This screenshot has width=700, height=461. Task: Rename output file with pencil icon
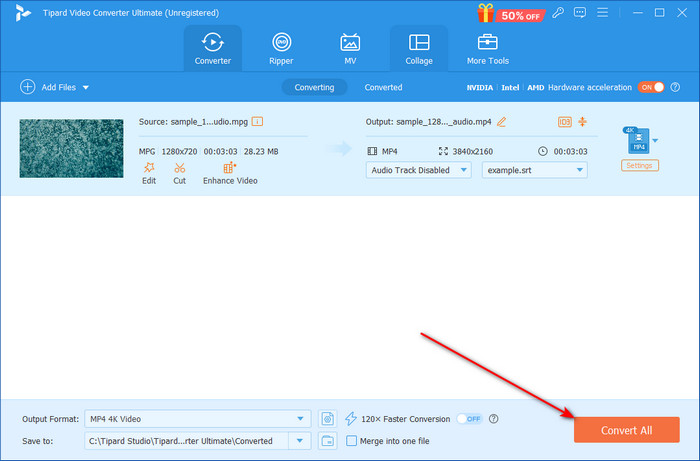502,121
